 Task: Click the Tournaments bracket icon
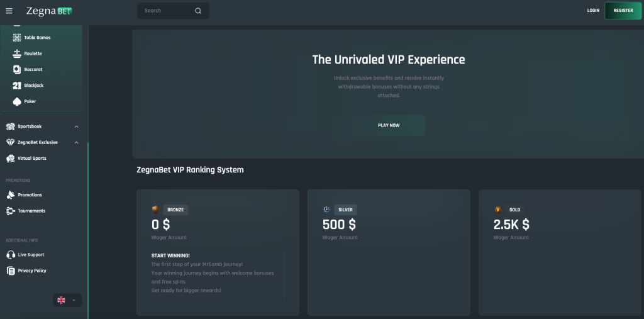tap(11, 211)
